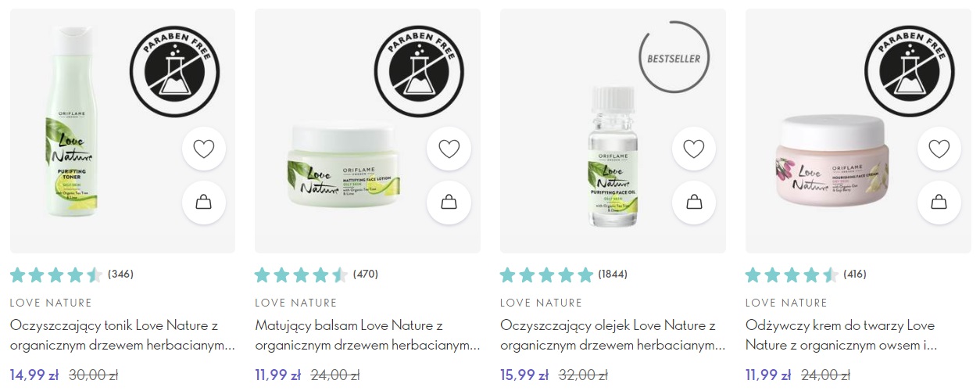Add purifying toner to shopping bag
Viewport: 980px width, 391px height.
tap(203, 203)
